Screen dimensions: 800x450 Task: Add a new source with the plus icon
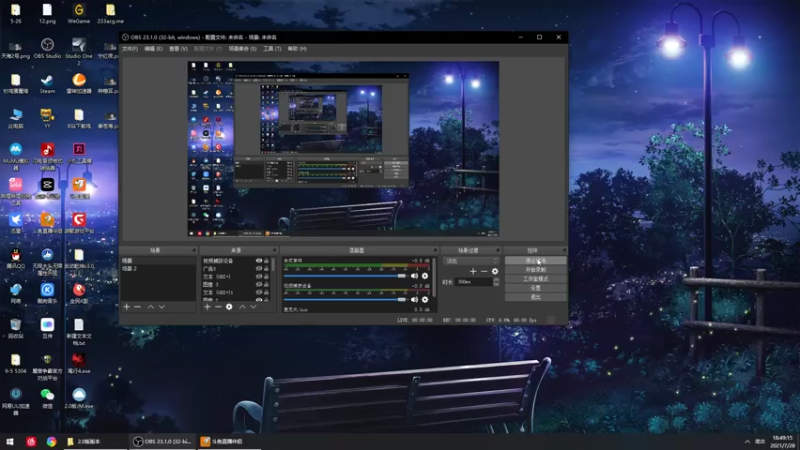[x=207, y=307]
